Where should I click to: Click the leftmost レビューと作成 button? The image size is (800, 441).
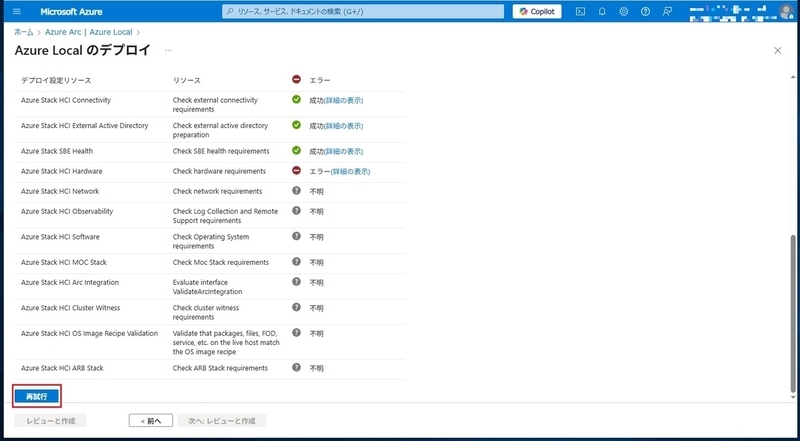click(51, 421)
